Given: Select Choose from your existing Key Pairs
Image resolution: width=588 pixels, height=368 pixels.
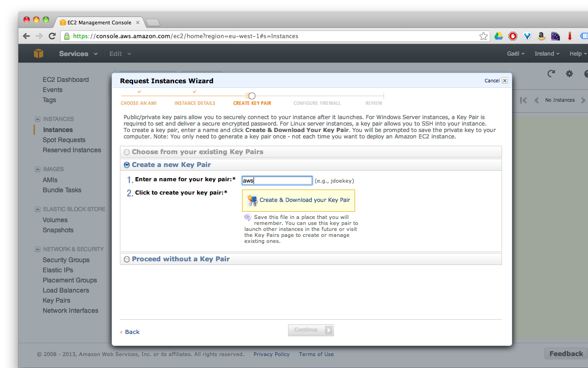Looking at the screenshot, I should pyautogui.click(x=126, y=152).
